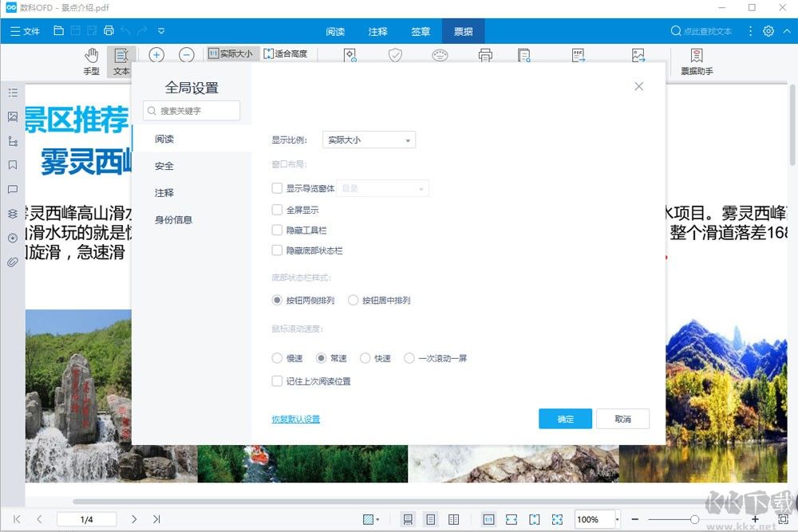Switch to the 票据 ribbon tab
Screen dimensions: 798x532
click(463, 32)
